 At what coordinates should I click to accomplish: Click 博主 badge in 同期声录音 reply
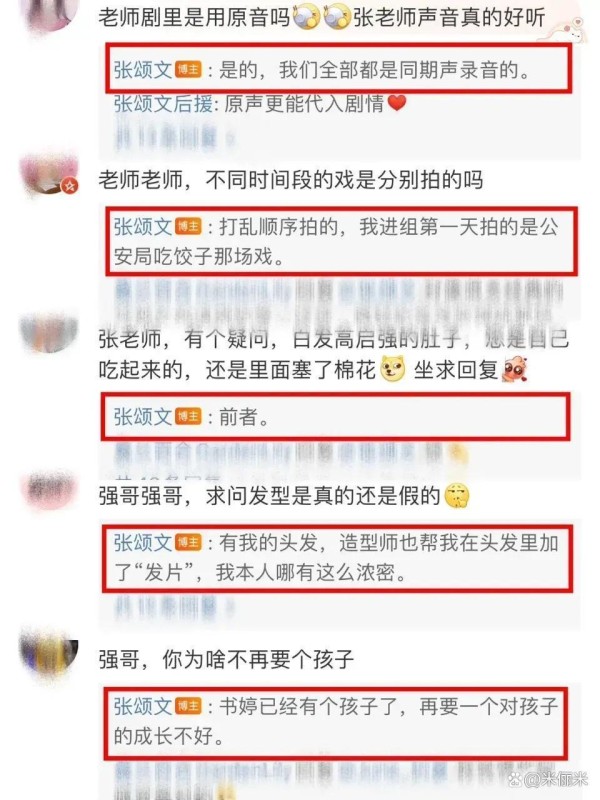click(188, 69)
